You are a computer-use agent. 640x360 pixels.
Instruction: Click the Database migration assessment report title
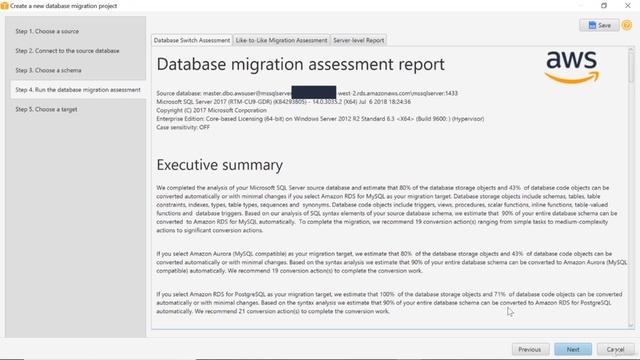tap(300, 64)
